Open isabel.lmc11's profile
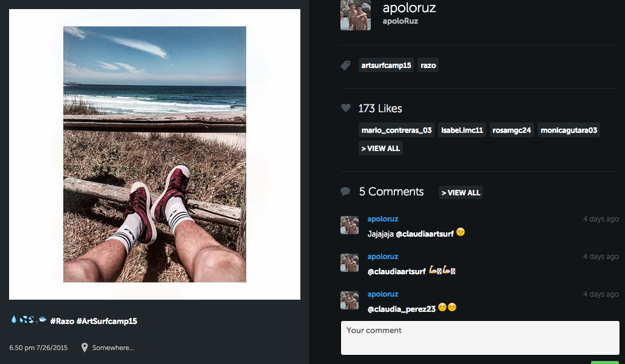The image size is (625, 364). point(462,130)
